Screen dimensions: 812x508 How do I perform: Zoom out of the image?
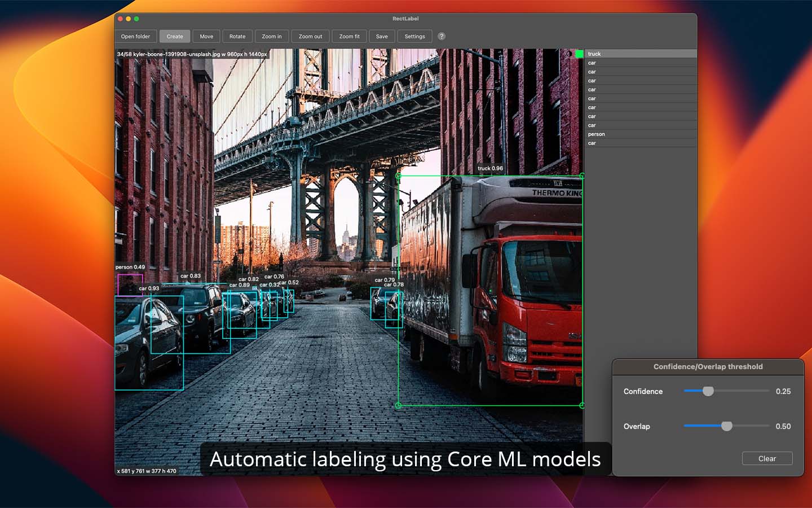coord(310,36)
